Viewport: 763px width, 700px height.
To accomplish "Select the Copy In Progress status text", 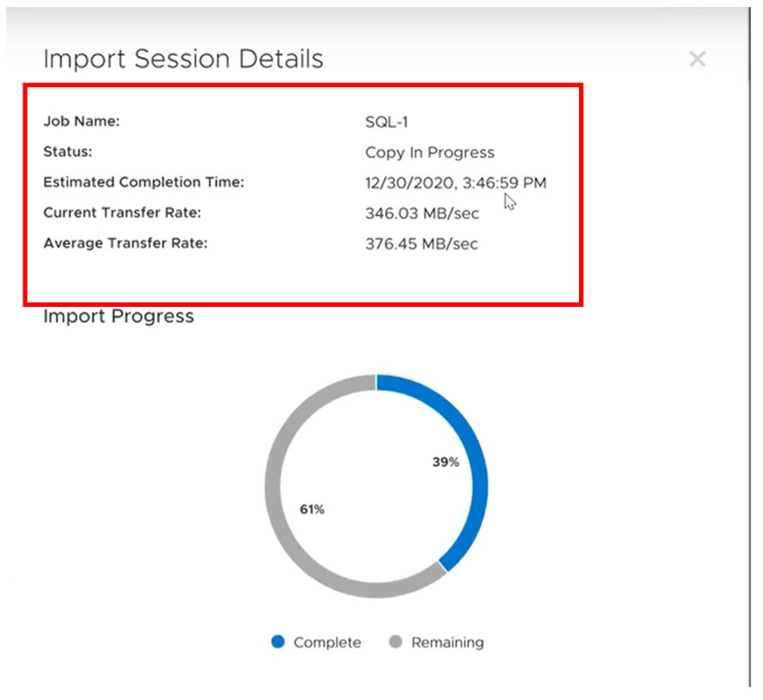I will [x=430, y=153].
